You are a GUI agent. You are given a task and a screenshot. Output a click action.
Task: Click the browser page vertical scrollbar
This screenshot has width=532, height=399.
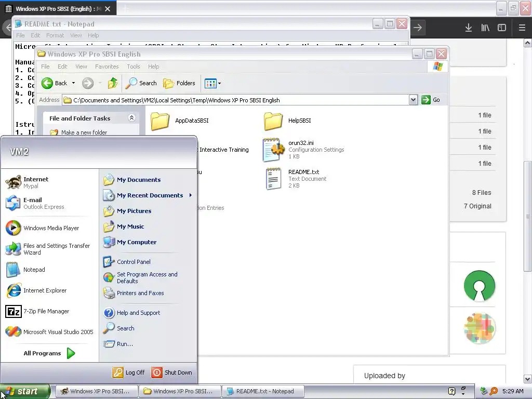(x=528, y=216)
